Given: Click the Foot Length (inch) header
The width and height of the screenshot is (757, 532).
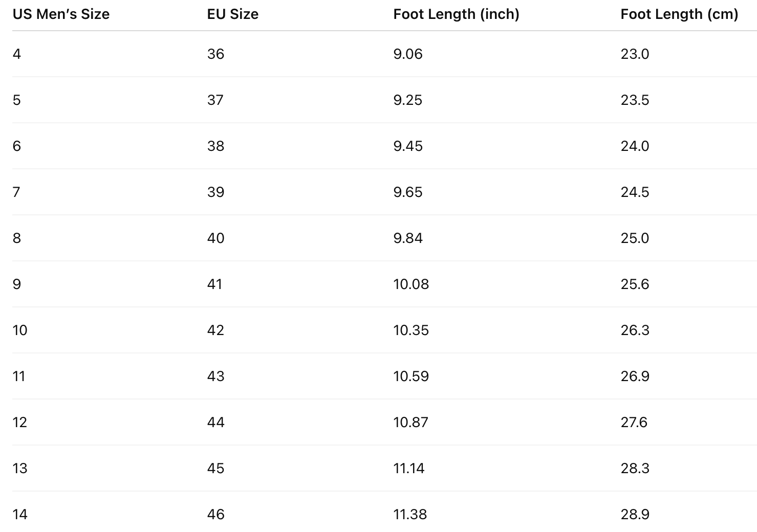Looking at the screenshot, I should pos(456,14).
